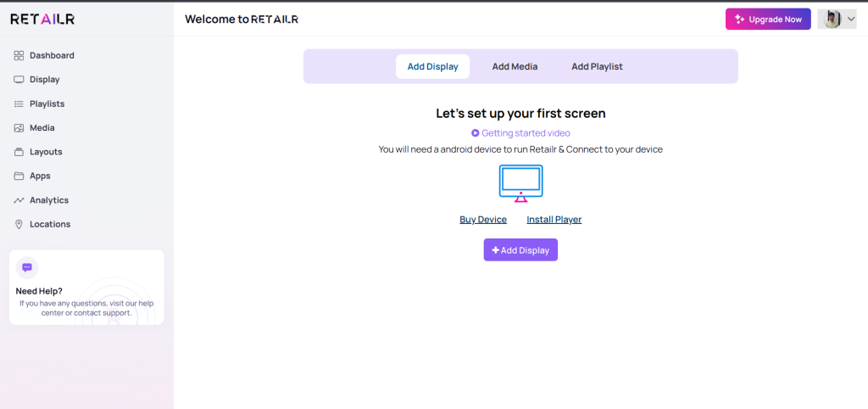Click the Let's set up your first screen heading

click(520, 113)
